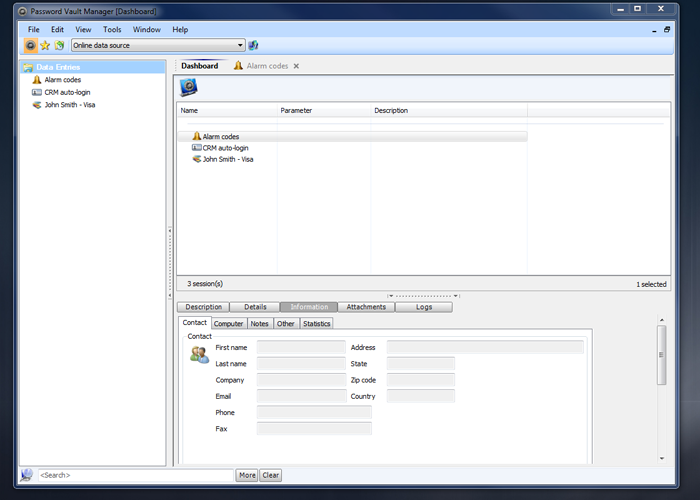Screen dimensions: 700x500
Task: Sort list by the Description column header
Action: tap(449, 110)
